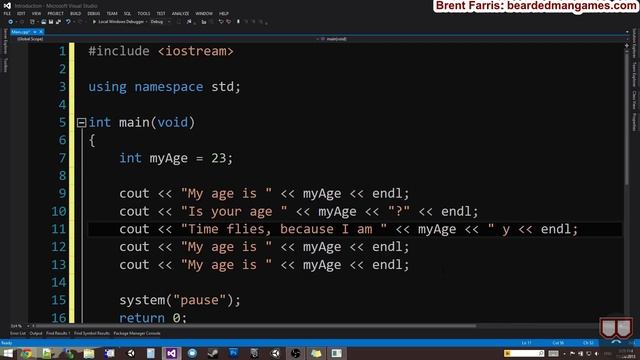Open Photoshop from the taskbar
This screenshot has width=640, height=360.
coord(233,353)
